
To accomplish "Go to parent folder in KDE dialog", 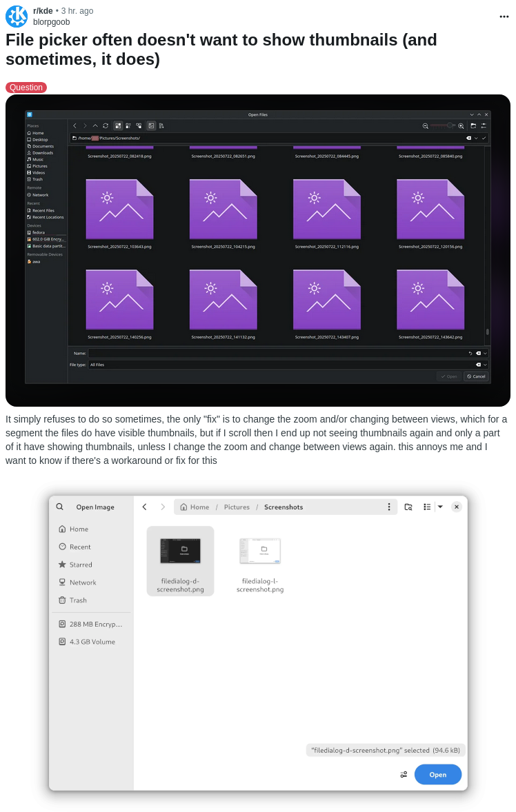I will (95, 126).
